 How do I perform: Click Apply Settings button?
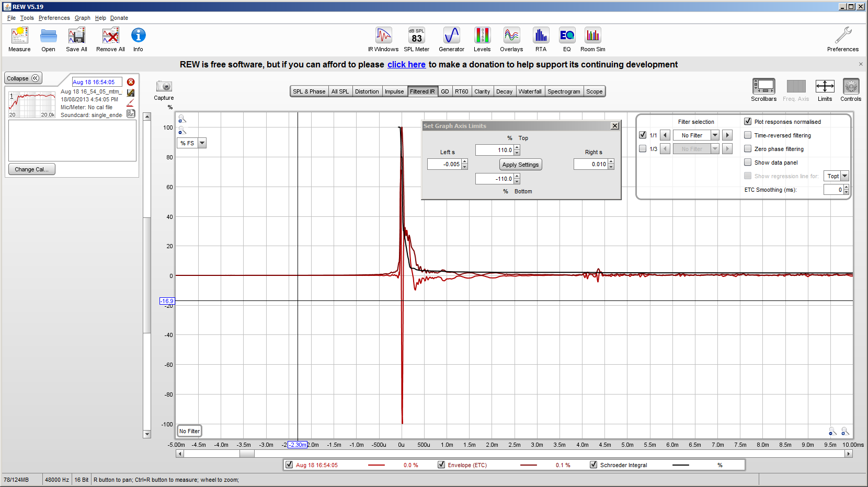[520, 165]
